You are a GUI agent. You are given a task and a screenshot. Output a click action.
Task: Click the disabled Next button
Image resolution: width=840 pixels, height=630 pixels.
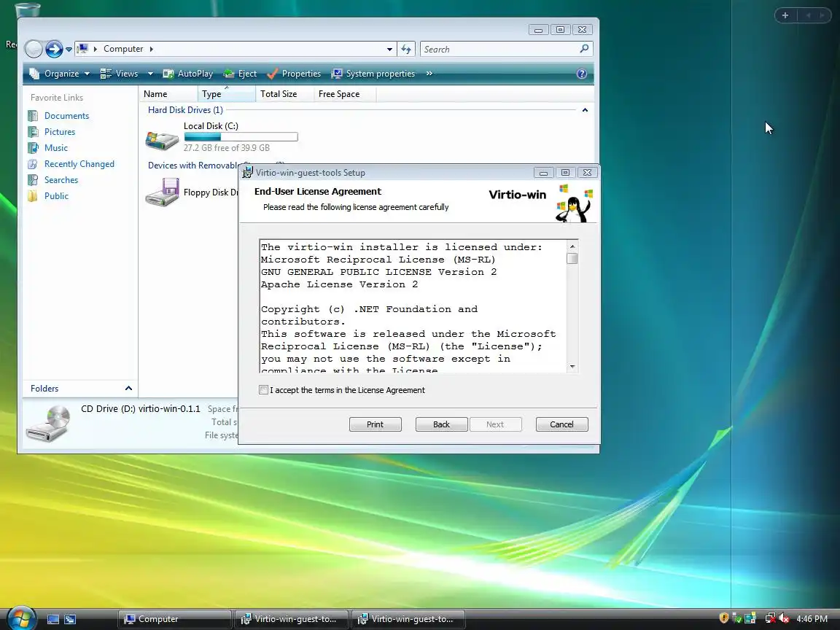495,424
